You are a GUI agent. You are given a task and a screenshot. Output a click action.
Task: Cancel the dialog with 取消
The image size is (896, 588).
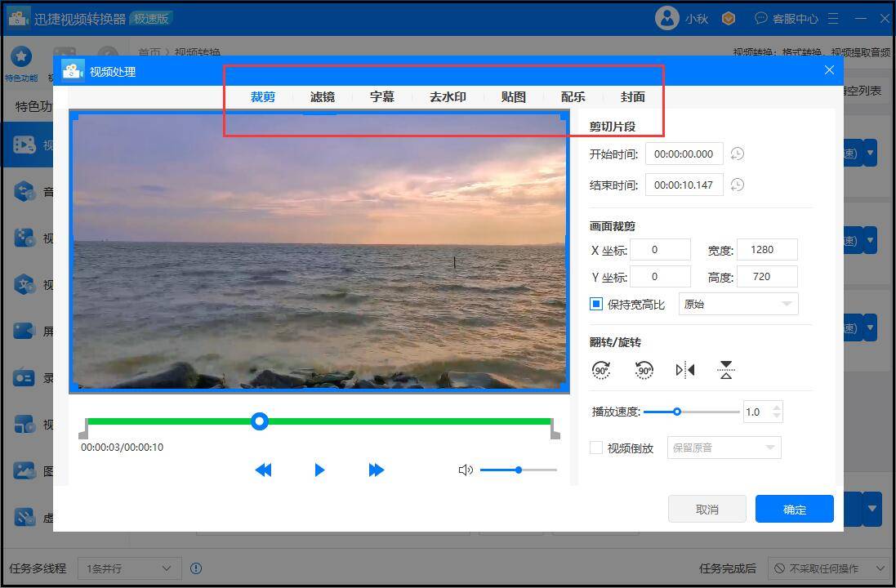(707, 509)
